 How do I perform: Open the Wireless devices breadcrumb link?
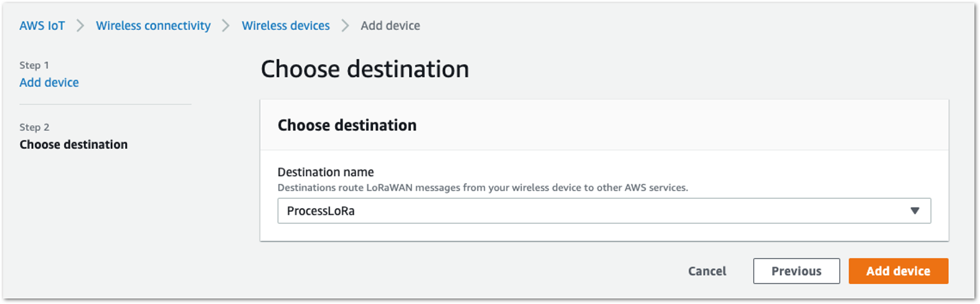pos(286,26)
